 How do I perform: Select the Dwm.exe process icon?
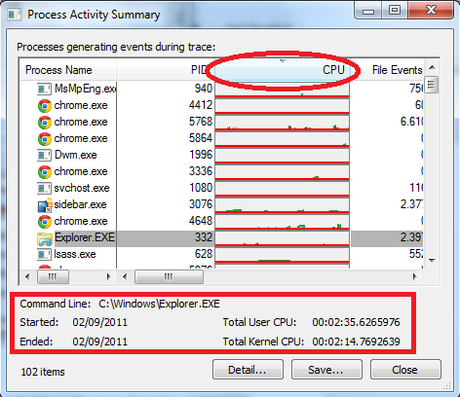[44, 155]
